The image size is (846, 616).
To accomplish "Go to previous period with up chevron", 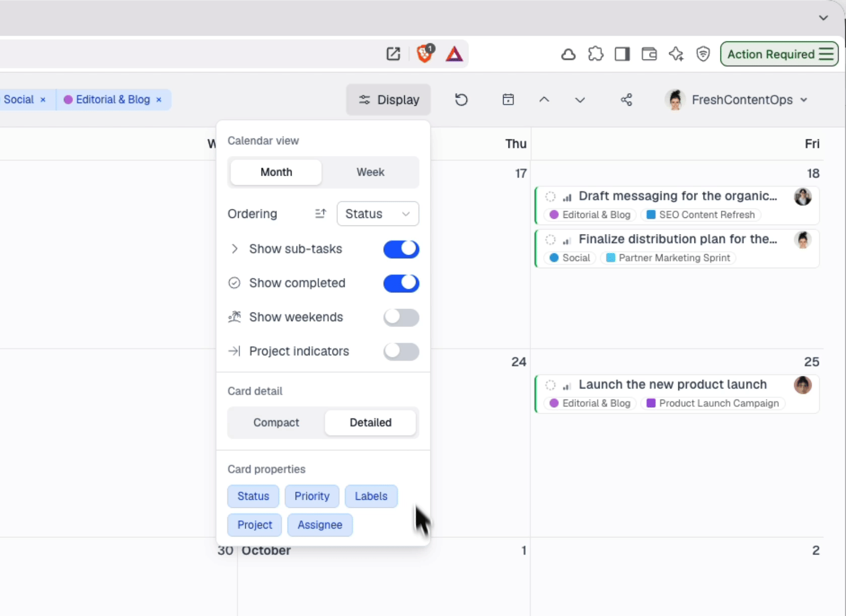I will pyautogui.click(x=544, y=100).
